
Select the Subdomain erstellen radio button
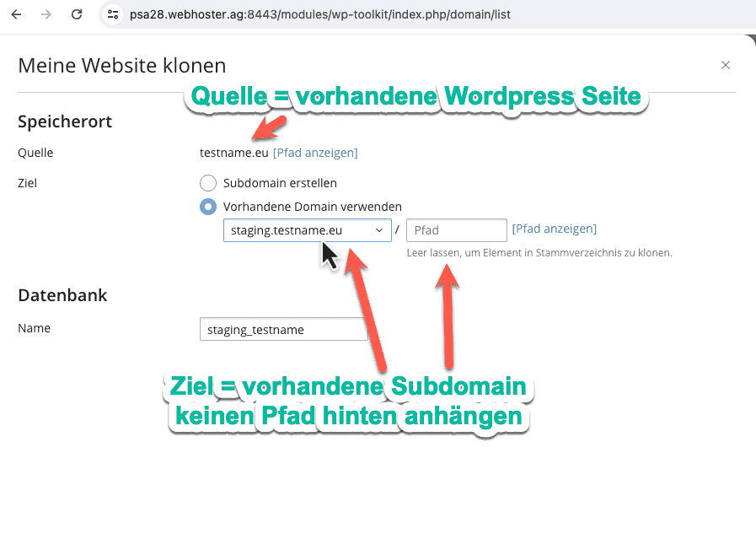coord(208,183)
